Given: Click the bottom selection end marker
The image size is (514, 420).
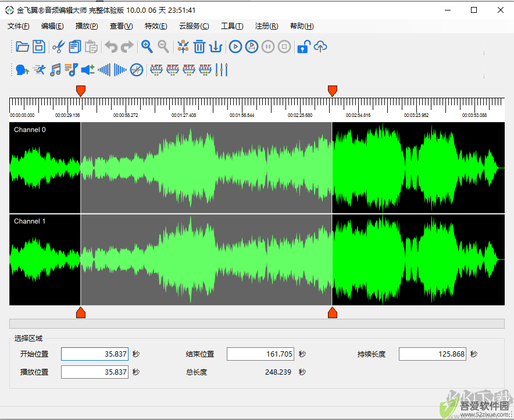Looking at the screenshot, I should pyautogui.click(x=333, y=313).
